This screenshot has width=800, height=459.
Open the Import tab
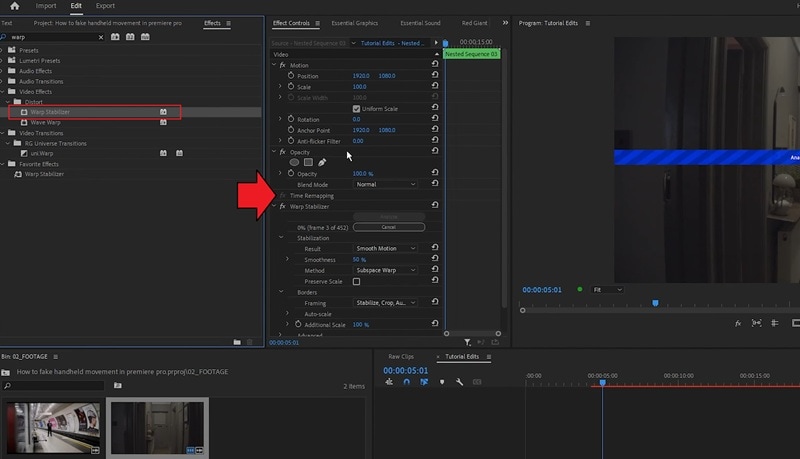pos(46,6)
